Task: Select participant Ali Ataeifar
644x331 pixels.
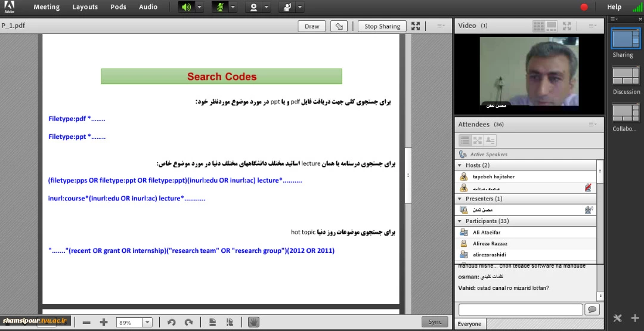Action: click(x=526, y=233)
